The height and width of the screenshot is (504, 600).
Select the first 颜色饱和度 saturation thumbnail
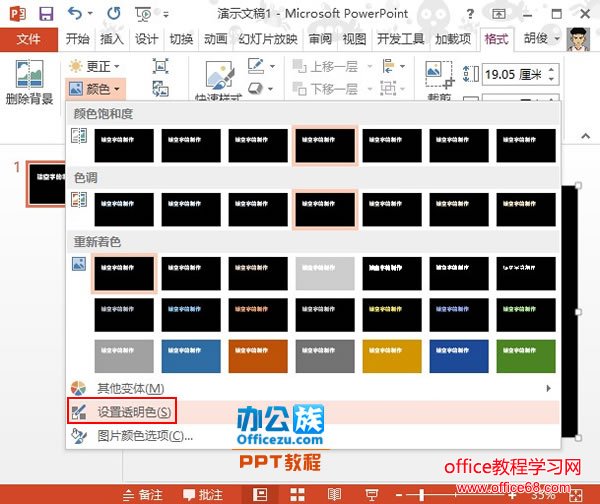[124, 145]
